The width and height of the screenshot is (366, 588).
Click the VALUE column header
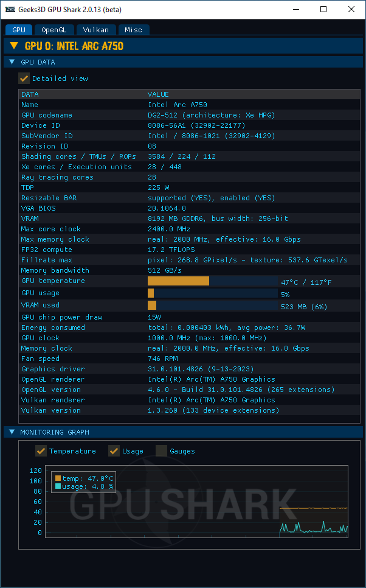[158, 94]
